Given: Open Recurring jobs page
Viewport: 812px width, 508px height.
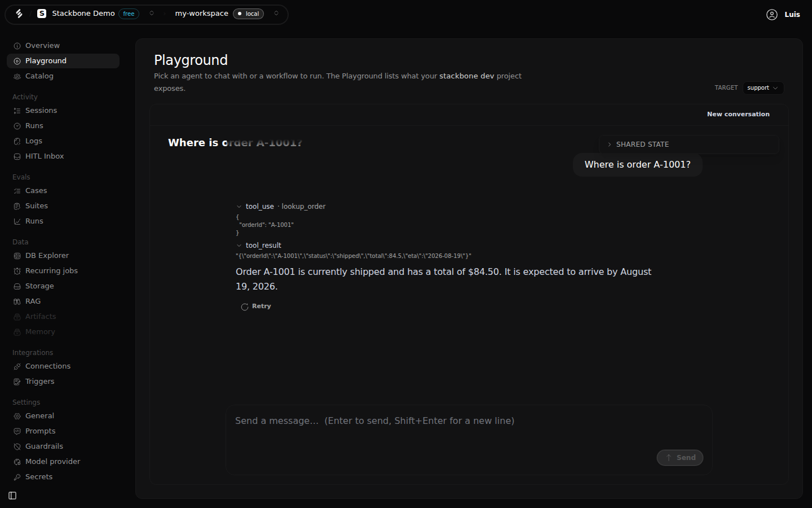Looking at the screenshot, I should pyautogui.click(x=63, y=271).
